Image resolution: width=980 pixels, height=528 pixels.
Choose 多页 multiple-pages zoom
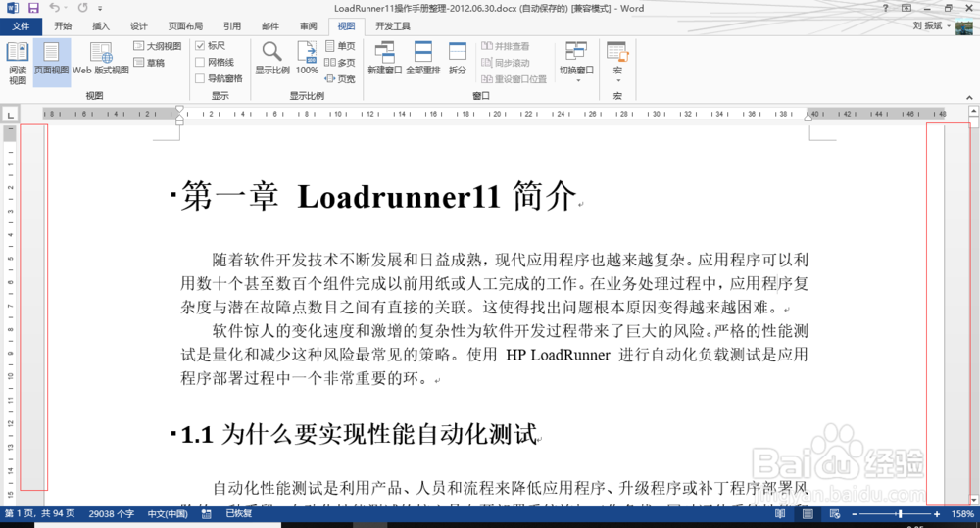[340, 63]
